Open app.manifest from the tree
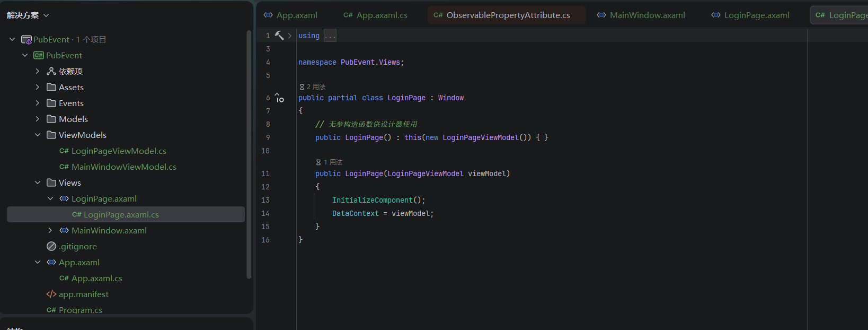Viewport: 868px width, 330px height. coord(84,294)
